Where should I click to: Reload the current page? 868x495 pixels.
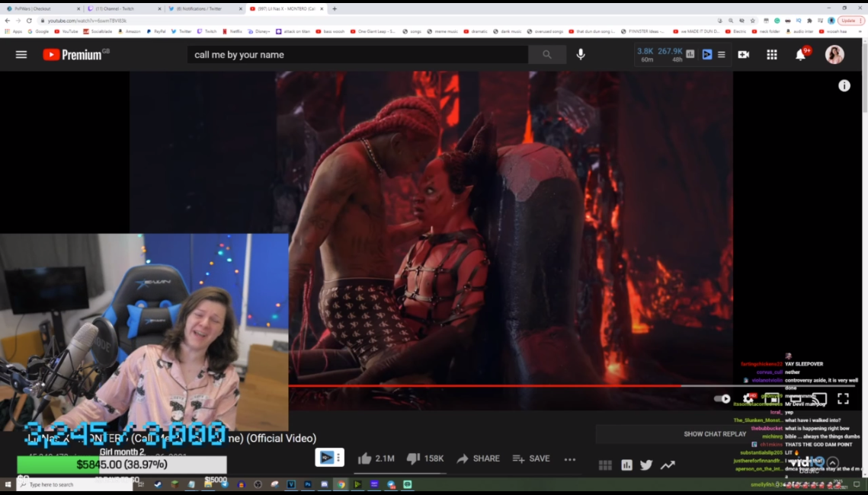click(x=29, y=21)
